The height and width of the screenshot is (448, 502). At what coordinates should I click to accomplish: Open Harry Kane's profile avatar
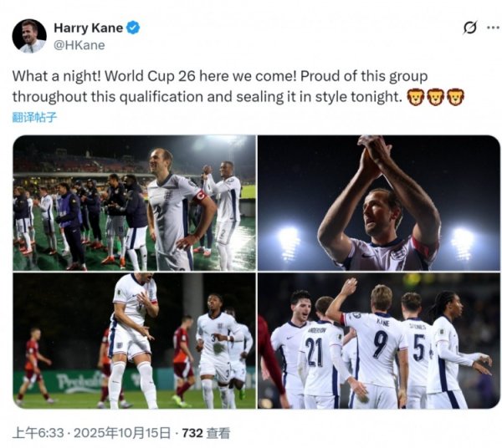[29, 36]
